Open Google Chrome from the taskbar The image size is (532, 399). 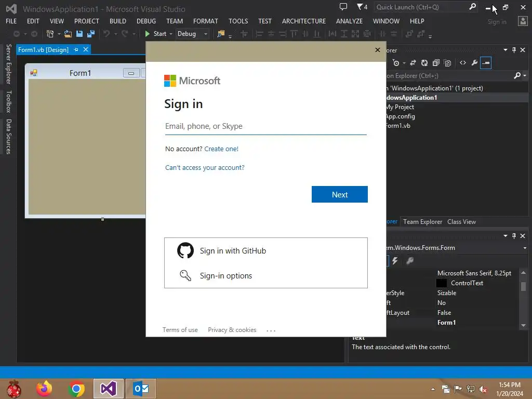(76, 389)
